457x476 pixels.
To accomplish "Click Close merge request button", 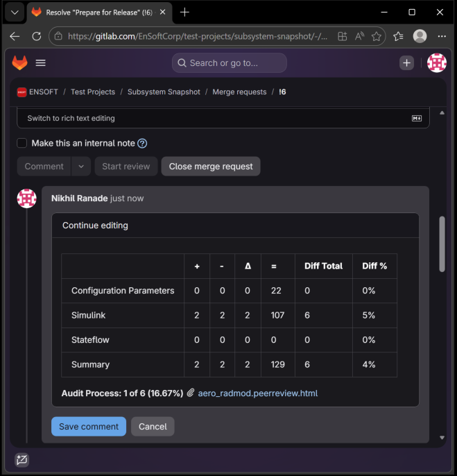I will [211, 167].
